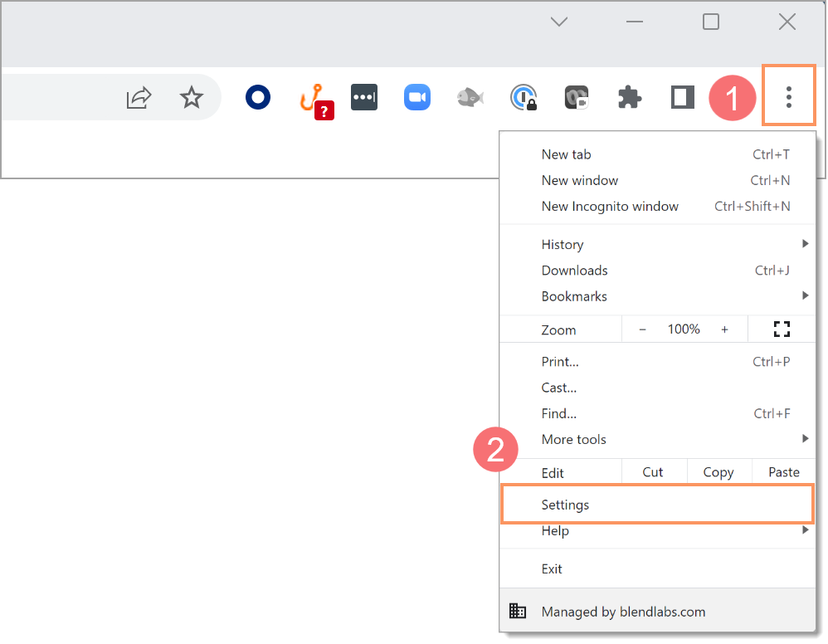Maximize the Chrome window

click(711, 22)
